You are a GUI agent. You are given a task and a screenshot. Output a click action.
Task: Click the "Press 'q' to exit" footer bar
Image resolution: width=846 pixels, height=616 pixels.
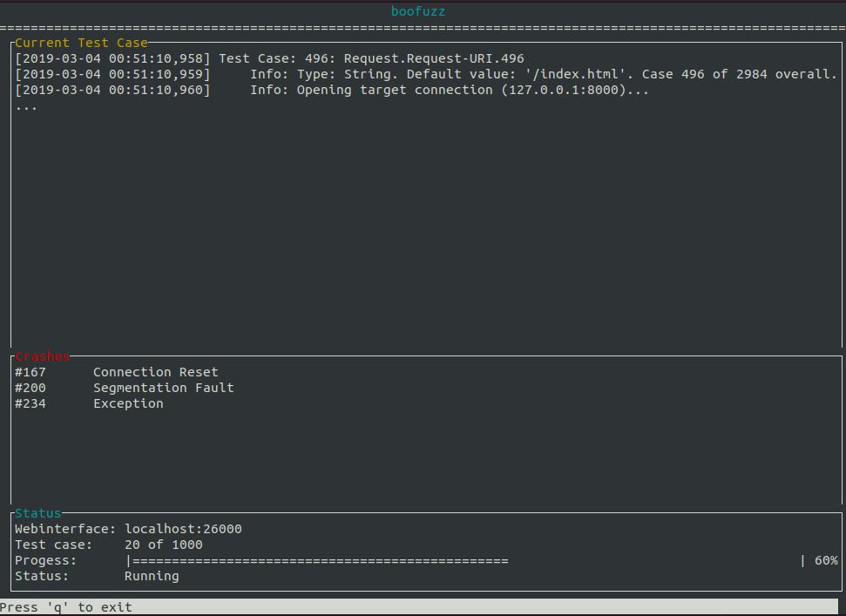(x=419, y=606)
